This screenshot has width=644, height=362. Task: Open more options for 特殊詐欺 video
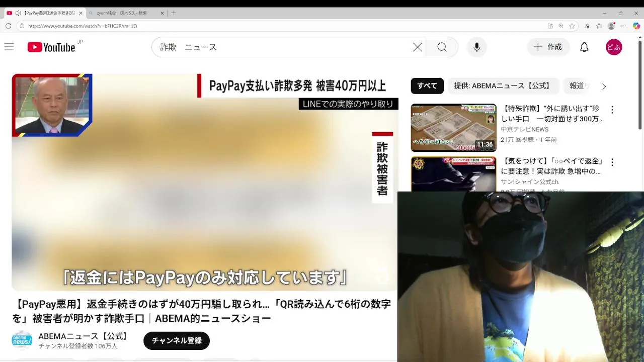[x=612, y=110]
